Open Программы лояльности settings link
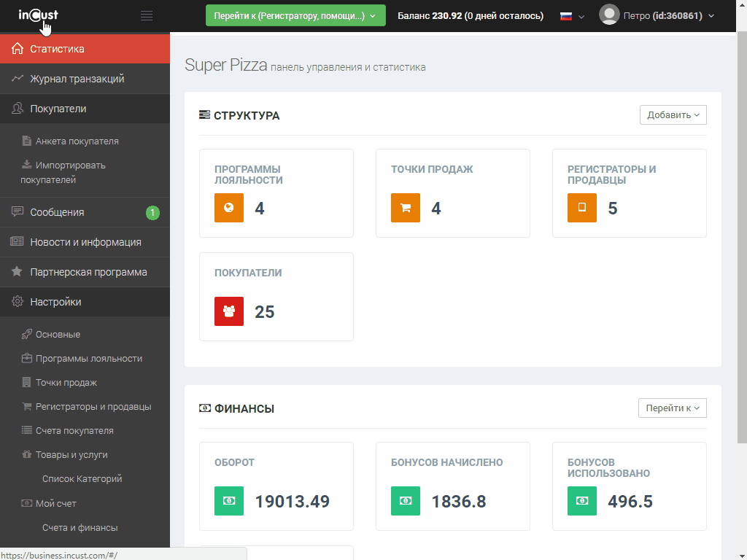 tap(88, 359)
